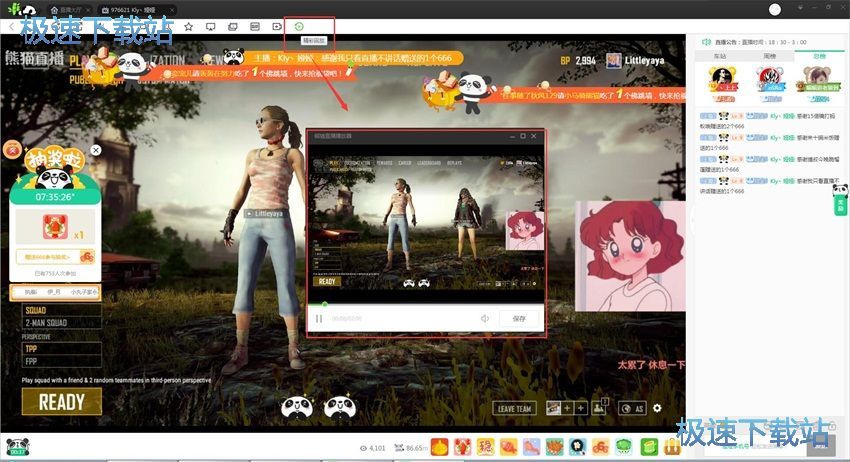Viewport: 850px width, 462px height.
Task: Send the yellow '稳' gift icon
Action: (485, 447)
